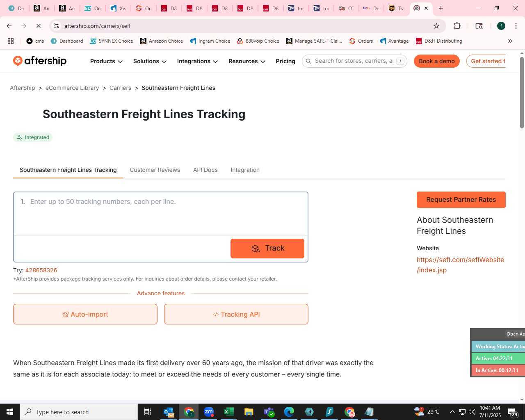Viewport: 525px width, 420px height.
Task: Click the Chrome back arrow
Action: point(9,26)
